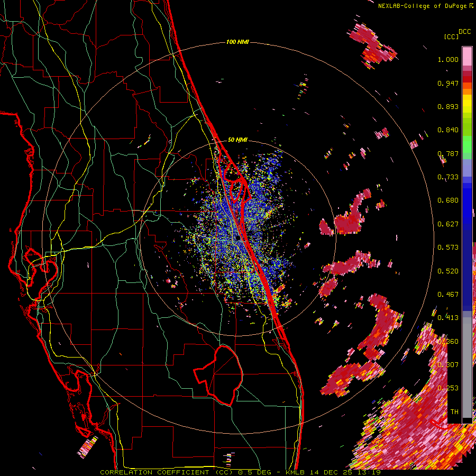The image size is (476, 476).
Task: Click the TH threshold legend label
Action: click(454, 412)
